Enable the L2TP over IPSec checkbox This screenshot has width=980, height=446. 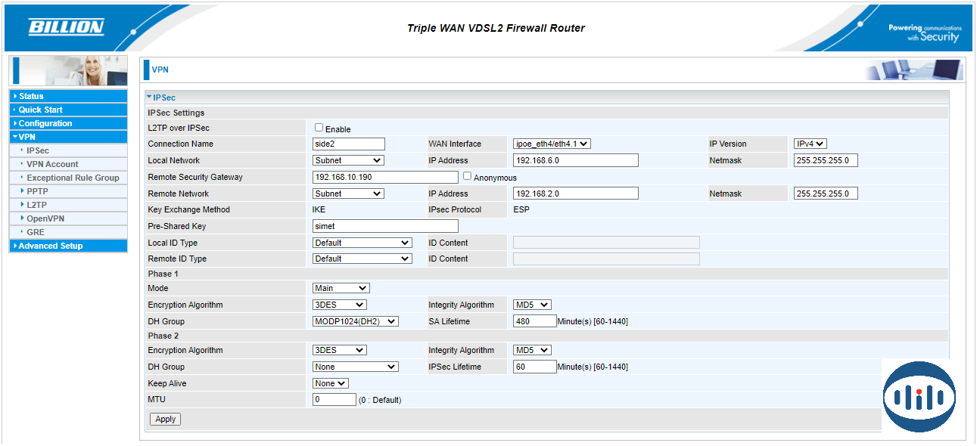(x=319, y=128)
